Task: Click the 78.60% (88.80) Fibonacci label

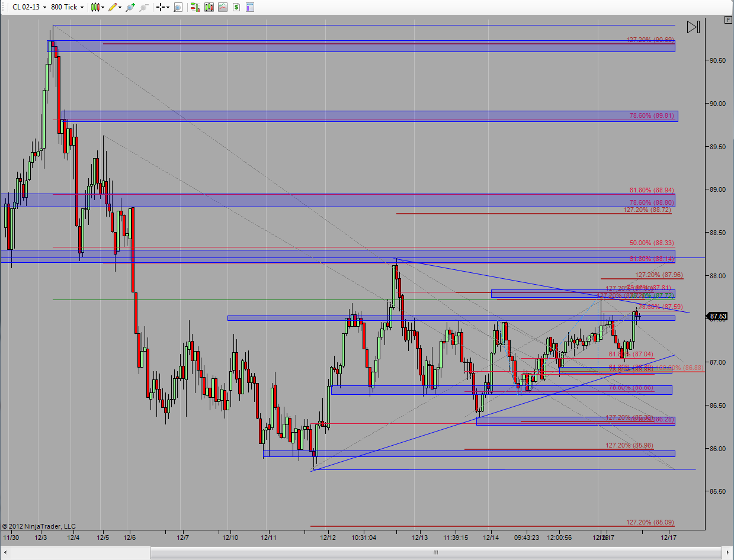Action: [x=652, y=202]
